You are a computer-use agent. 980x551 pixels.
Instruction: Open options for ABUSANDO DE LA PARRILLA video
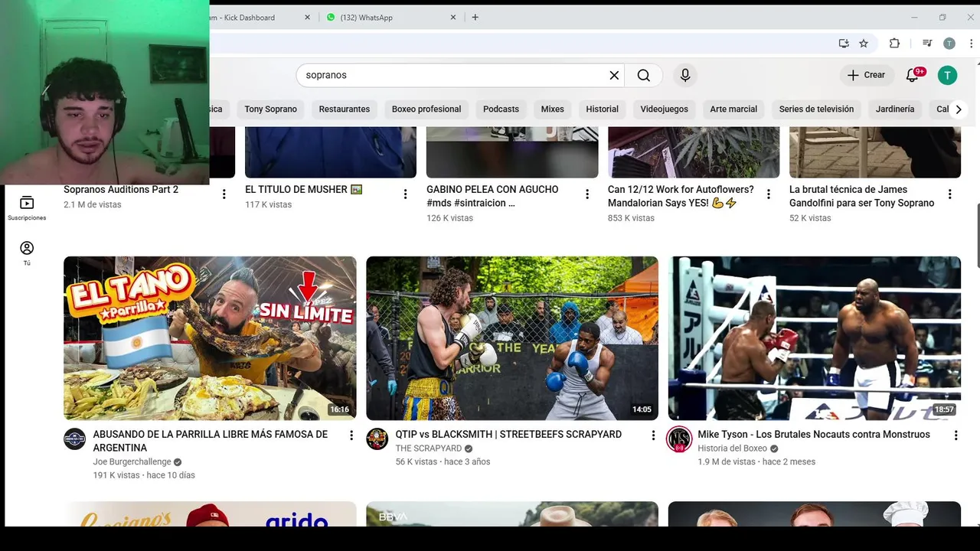(351, 435)
